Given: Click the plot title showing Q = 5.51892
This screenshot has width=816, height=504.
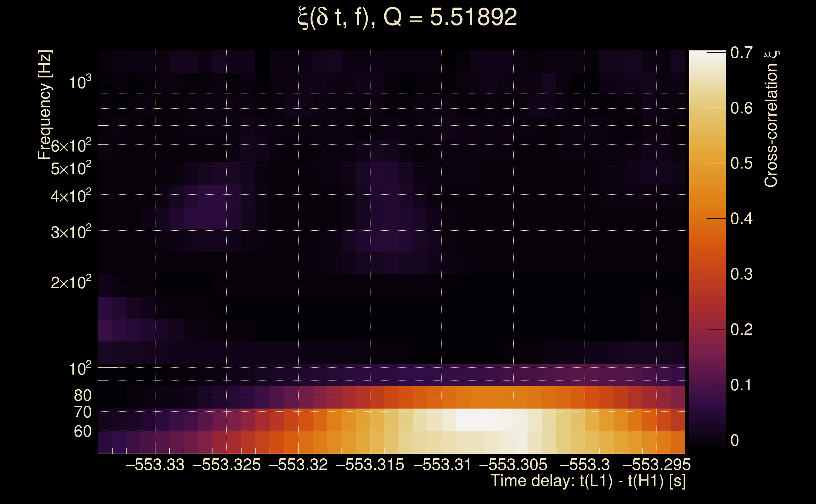Looking at the screenshot, I should point(407,17).
